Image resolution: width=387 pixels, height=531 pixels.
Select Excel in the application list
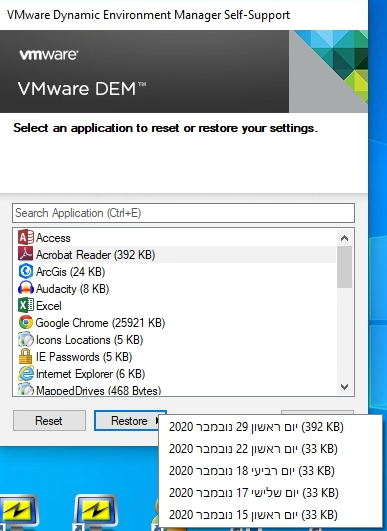(x=176, y=305)
